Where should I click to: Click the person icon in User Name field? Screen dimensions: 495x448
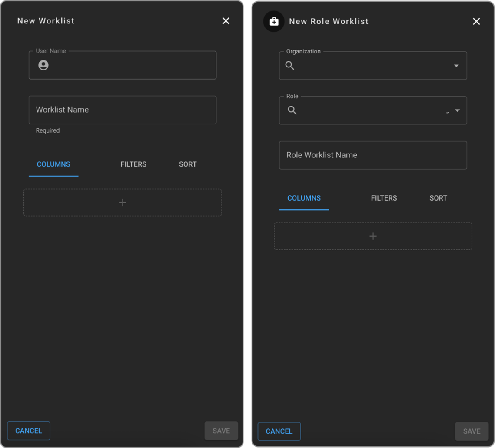coord(43,65)
